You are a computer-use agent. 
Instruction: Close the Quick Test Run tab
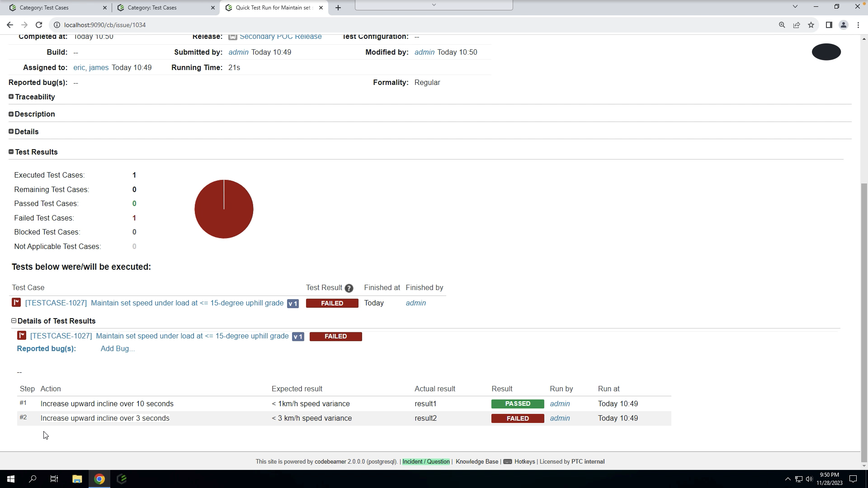coord(321,8)
